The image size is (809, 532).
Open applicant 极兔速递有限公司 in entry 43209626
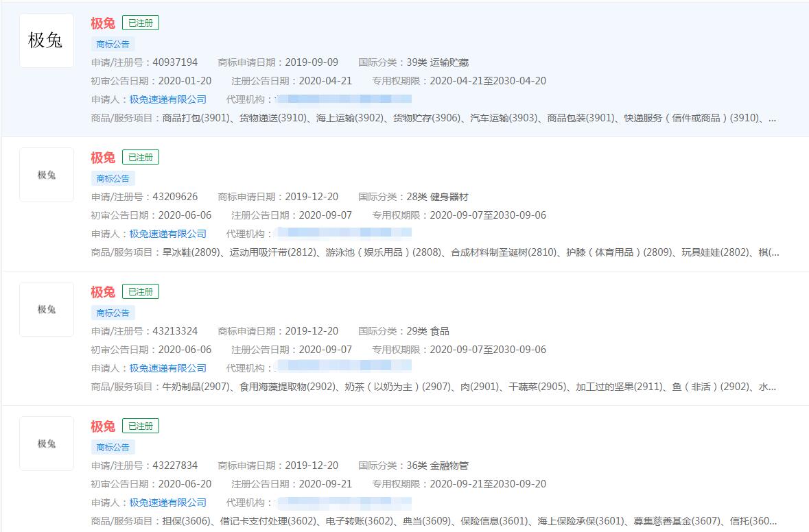point(167,234)
